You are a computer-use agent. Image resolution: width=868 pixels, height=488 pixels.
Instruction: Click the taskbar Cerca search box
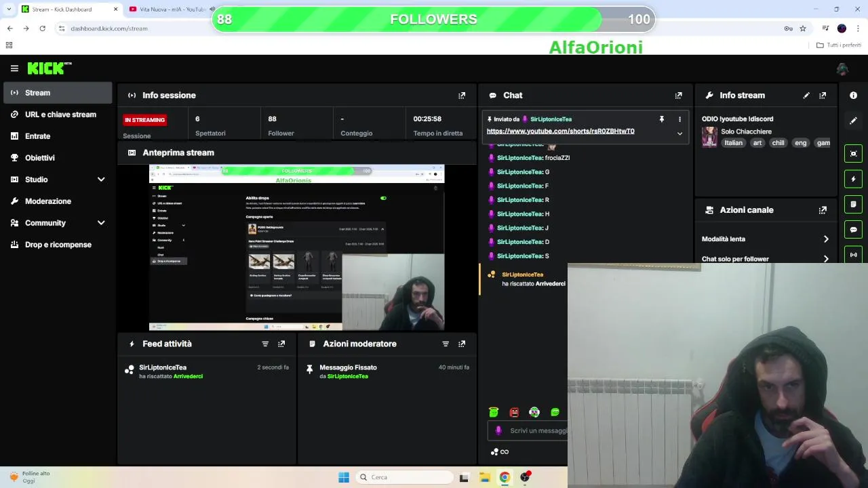click(x=405, y=477)
